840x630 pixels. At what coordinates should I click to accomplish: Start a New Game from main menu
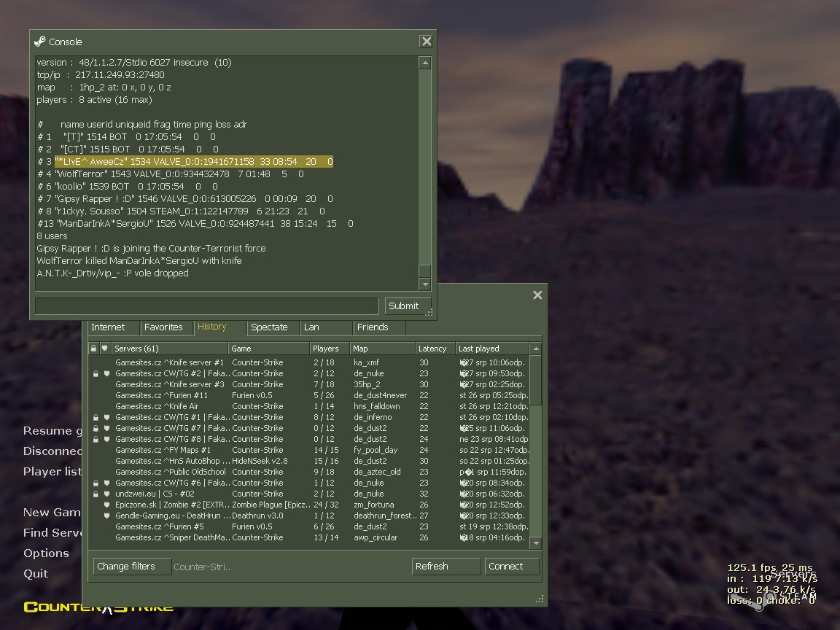tap(52, 512)
